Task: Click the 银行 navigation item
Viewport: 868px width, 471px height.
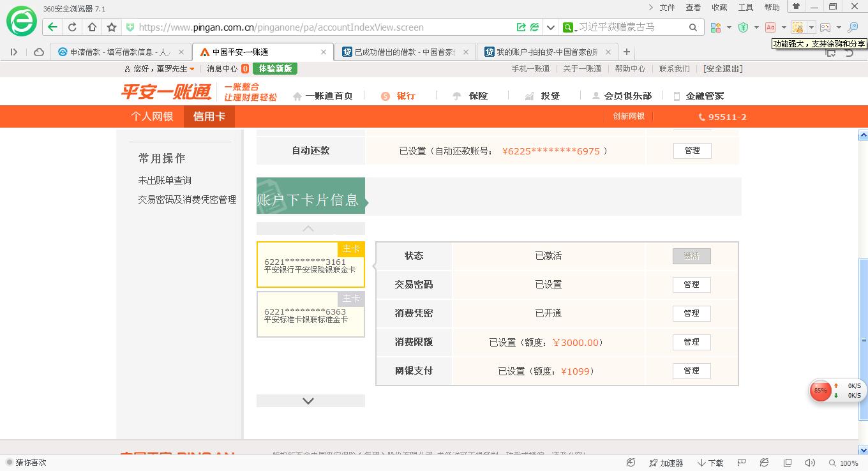Action: click(405, 96)
